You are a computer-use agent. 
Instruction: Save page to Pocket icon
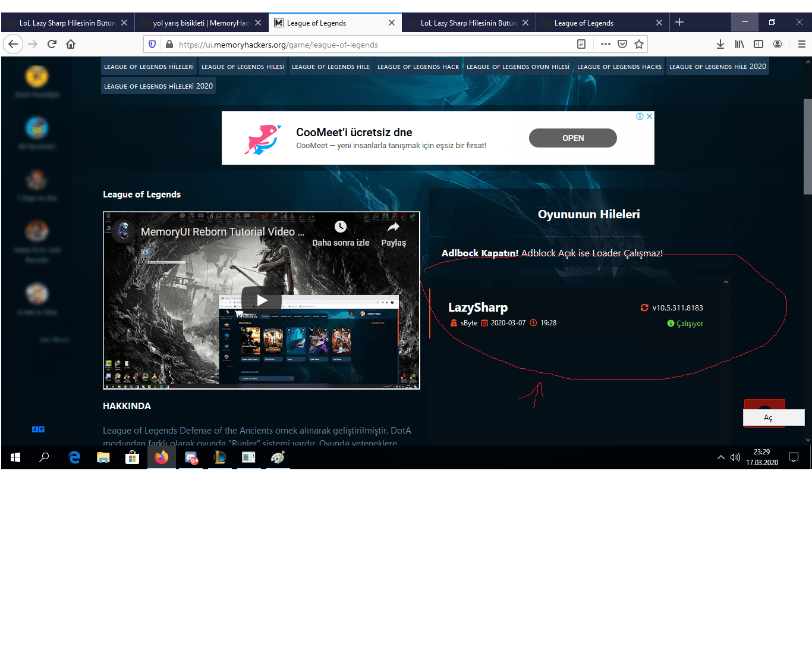point(622,44)
